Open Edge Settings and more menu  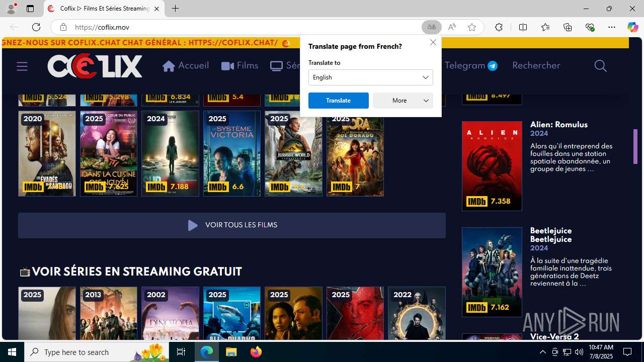click(x=612, y=27)
